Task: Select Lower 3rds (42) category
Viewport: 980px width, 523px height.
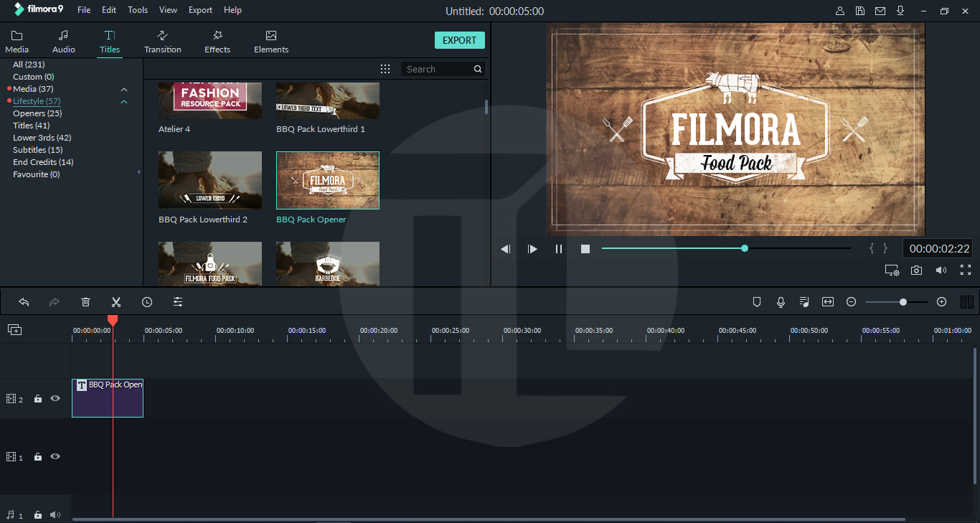Action: 42,138
